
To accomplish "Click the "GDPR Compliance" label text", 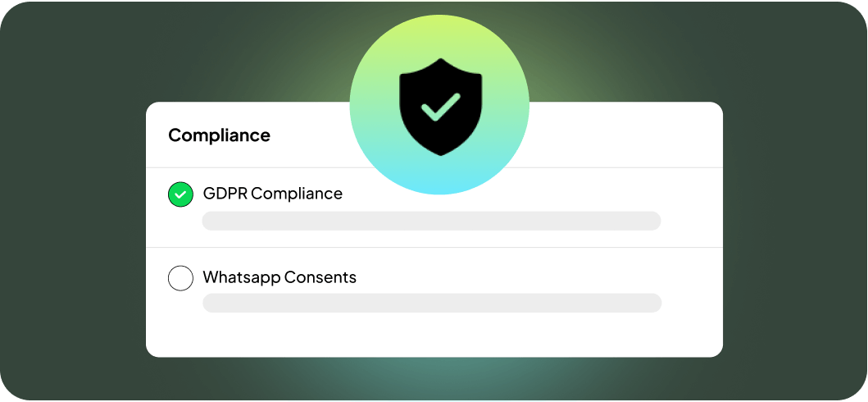I will (x=272, y=194).
